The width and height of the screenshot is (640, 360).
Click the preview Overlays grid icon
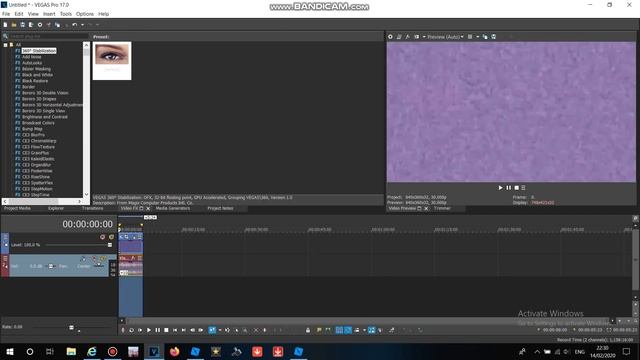470,37
